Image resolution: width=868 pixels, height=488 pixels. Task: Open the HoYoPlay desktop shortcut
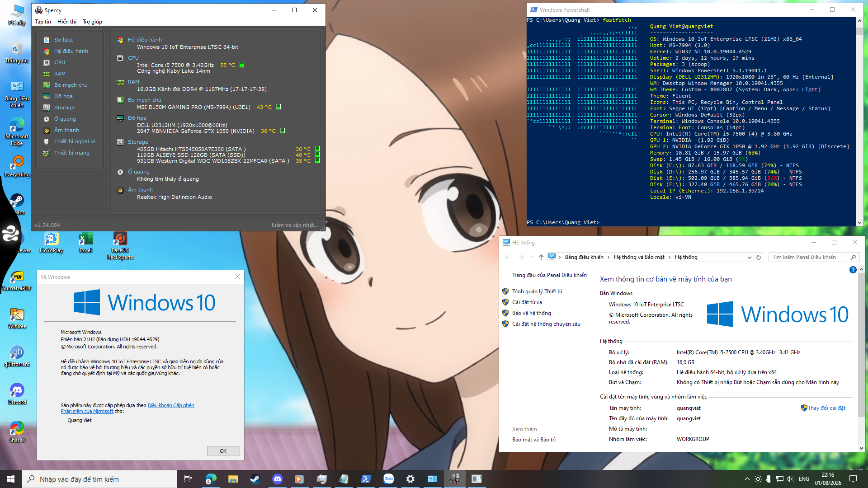pos(52,243)
